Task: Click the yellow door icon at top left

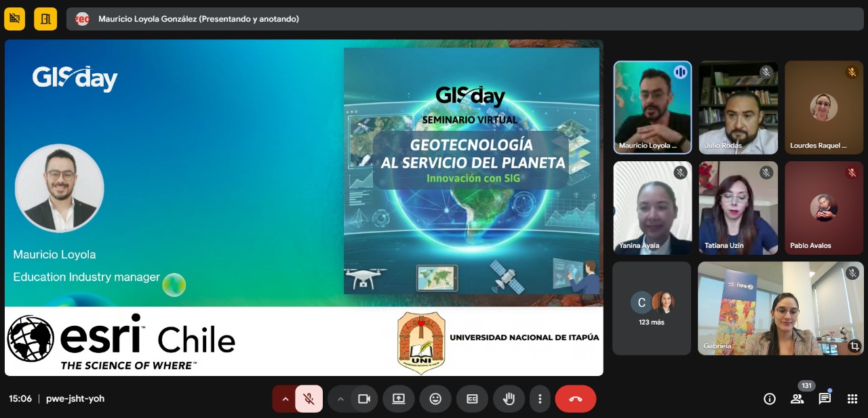Action: pos(45,19)
